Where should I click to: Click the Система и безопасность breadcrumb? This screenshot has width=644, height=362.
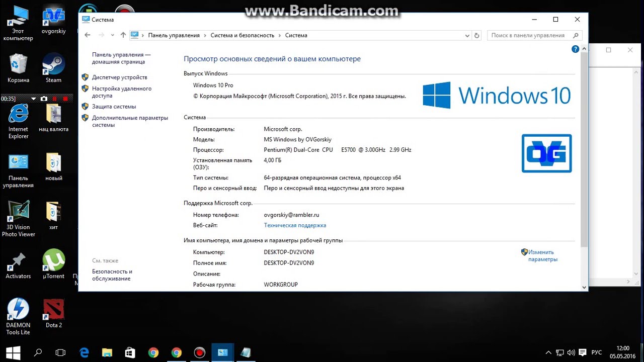(243, 35)
